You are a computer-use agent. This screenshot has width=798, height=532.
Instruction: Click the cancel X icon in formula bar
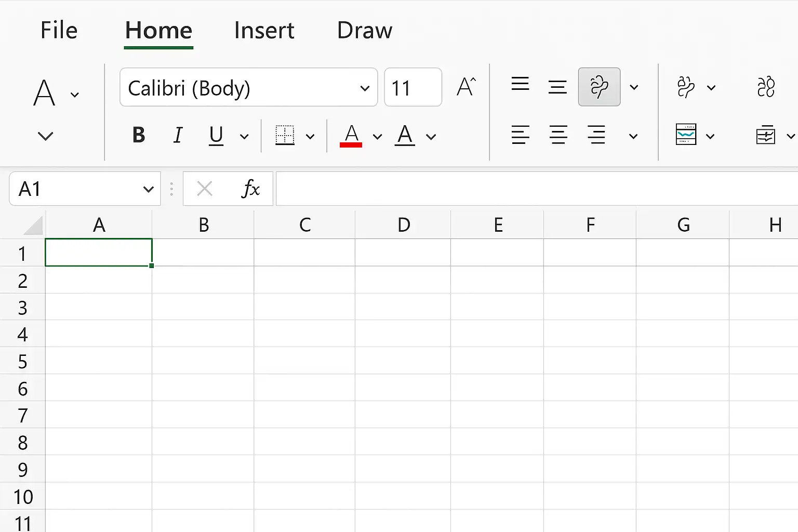click(205, 189)
